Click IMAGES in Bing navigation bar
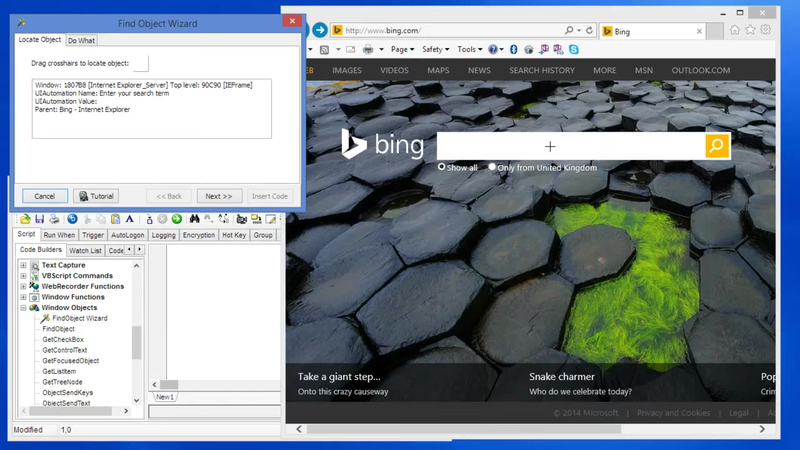 [x=347, y=70]
